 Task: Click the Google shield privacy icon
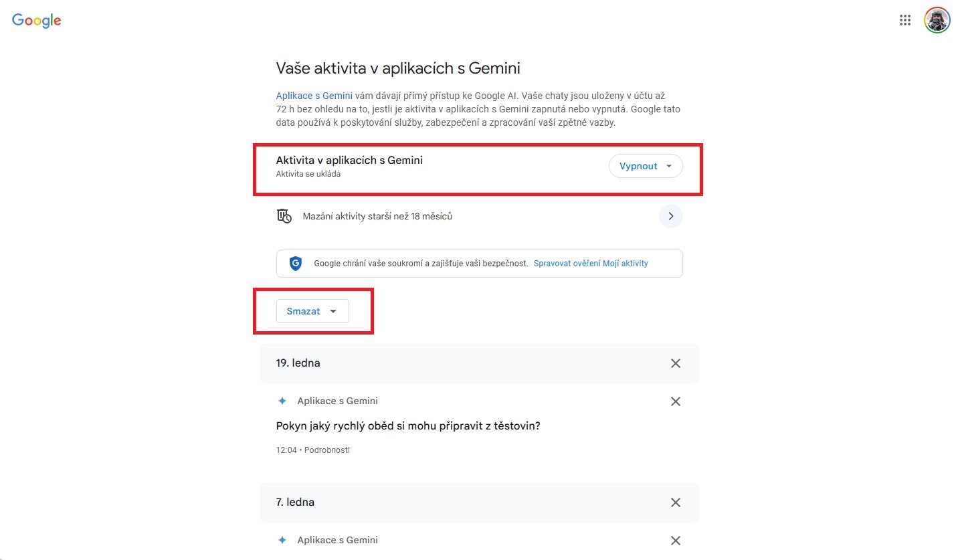pos(296,264)
